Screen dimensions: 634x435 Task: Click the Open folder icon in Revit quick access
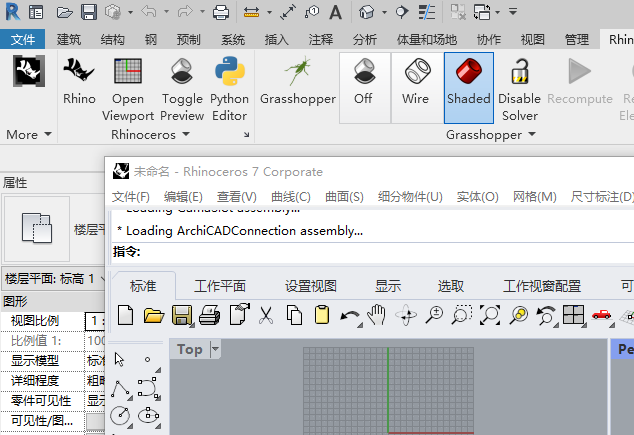point(65,13)
